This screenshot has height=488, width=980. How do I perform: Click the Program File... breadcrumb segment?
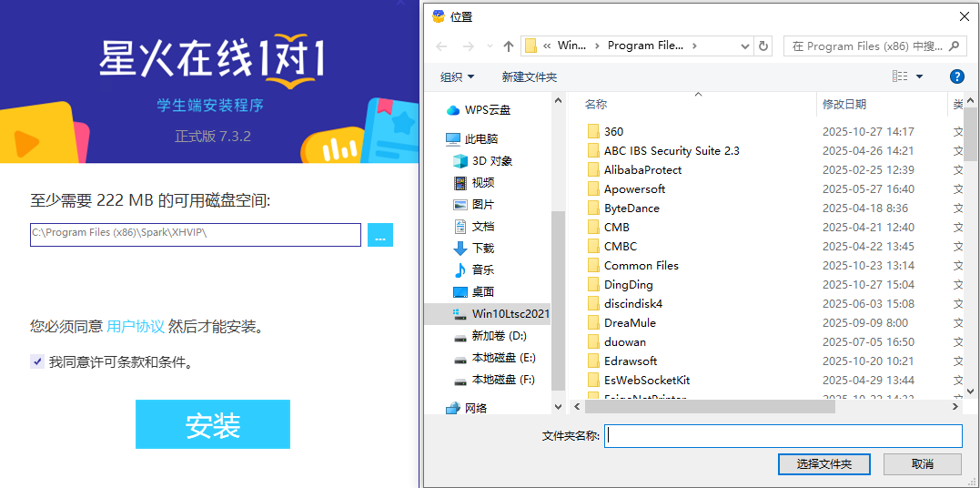coord(646,46)
